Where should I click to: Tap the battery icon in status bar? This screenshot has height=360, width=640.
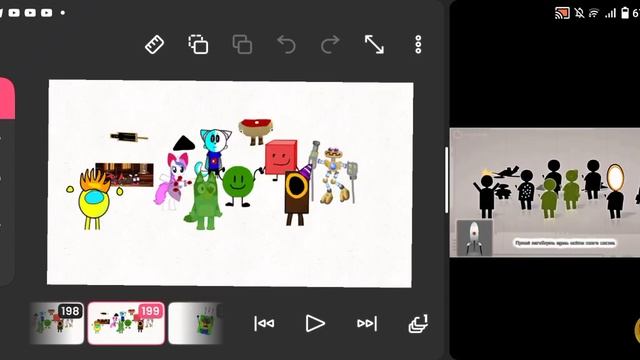tap(625, 13)
